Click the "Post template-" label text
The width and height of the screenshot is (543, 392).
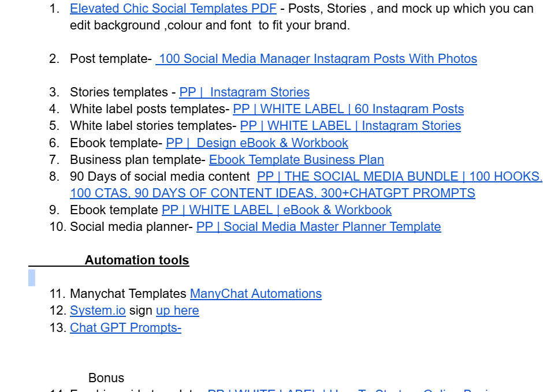tap(110, 59)
